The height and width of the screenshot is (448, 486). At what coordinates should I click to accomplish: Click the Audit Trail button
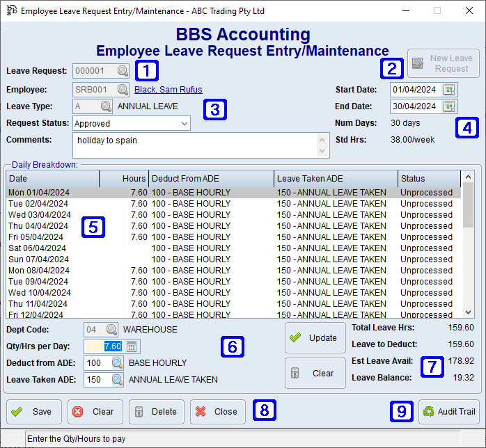448,412
